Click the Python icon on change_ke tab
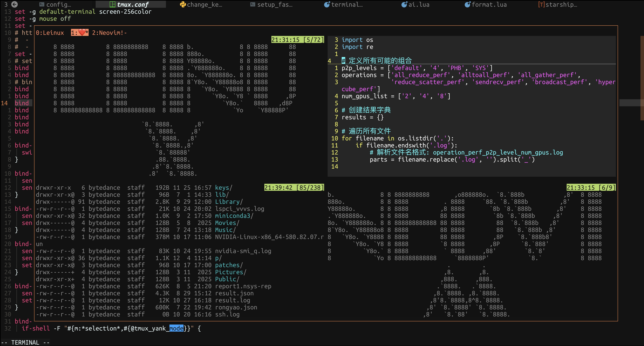 (x=183, y=5)
